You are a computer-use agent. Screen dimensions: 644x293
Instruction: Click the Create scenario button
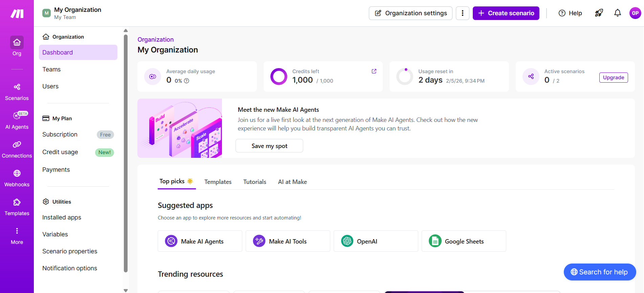tap(506, 13)
